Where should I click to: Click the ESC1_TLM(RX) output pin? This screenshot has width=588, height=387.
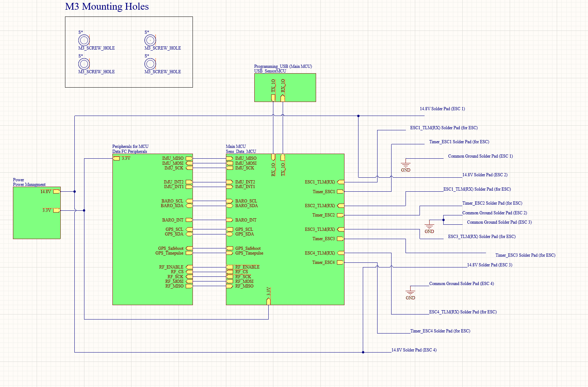[340, 182]
